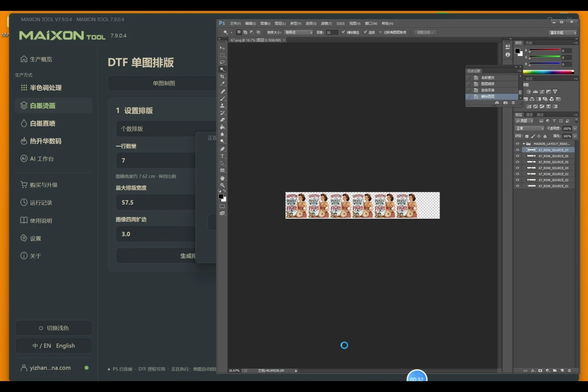Image resolution: width=588 pixels, height=392 pixels.
Task: Open the 基本功能 workspace dropdown
Action: pos(563,33)
